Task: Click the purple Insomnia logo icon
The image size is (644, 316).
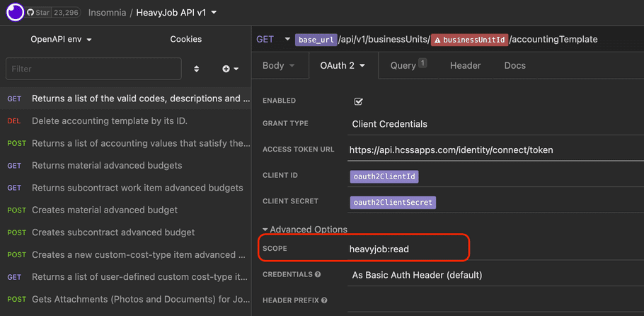Action: click(x=15, y=12)
